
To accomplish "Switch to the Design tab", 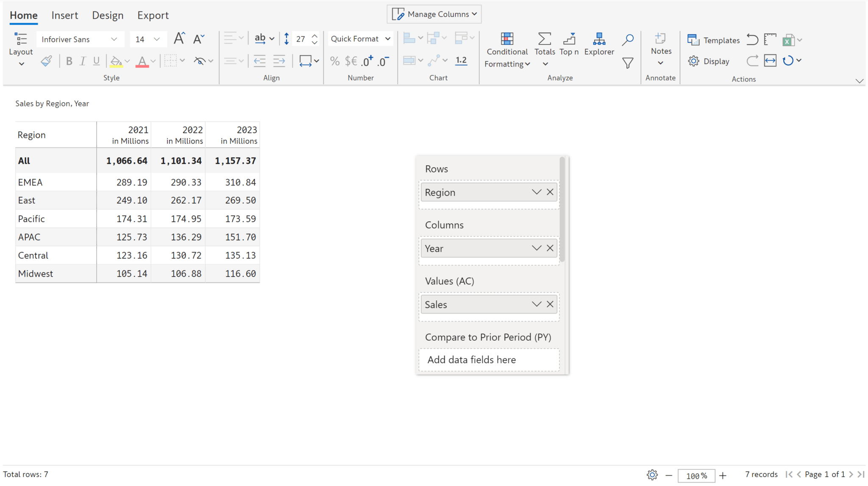I will click(108, 15).
